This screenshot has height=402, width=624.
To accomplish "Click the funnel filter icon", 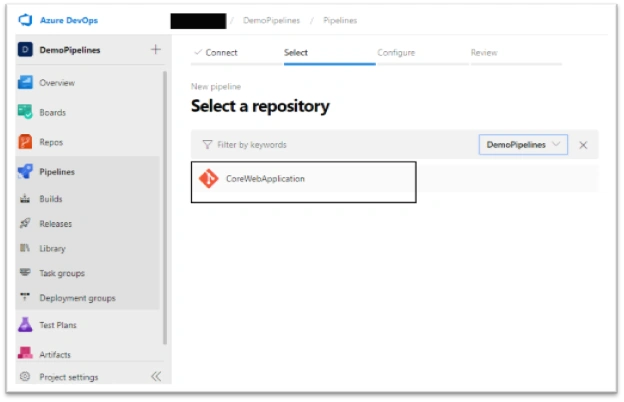I will [207, 144].
